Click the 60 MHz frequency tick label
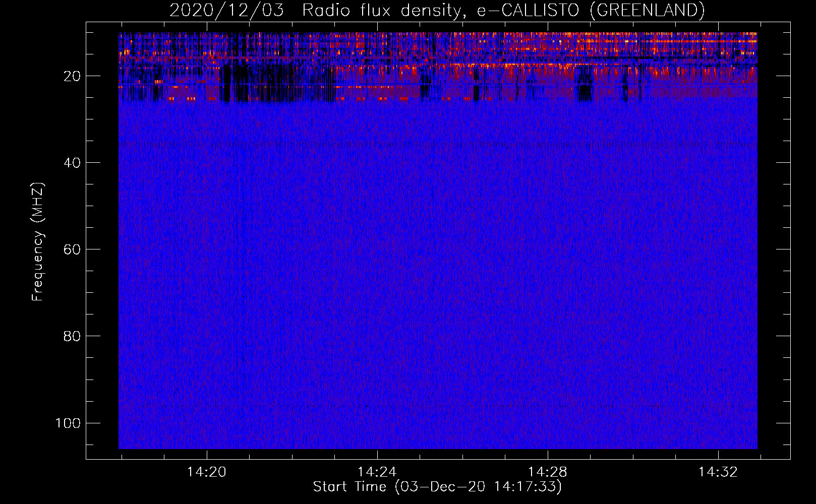The width and height of the screenshot is (816, 504). (72, 249)
